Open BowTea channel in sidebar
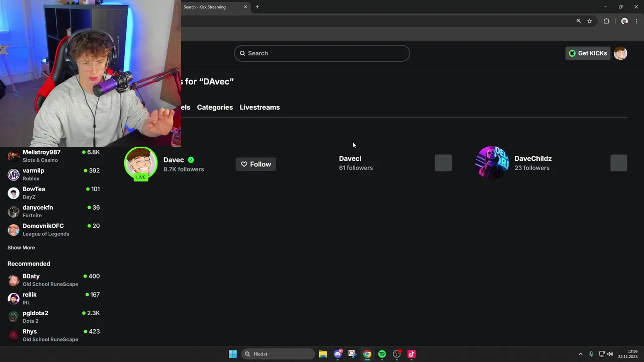This screenshot has height=362, width=644. coord(54,193)
